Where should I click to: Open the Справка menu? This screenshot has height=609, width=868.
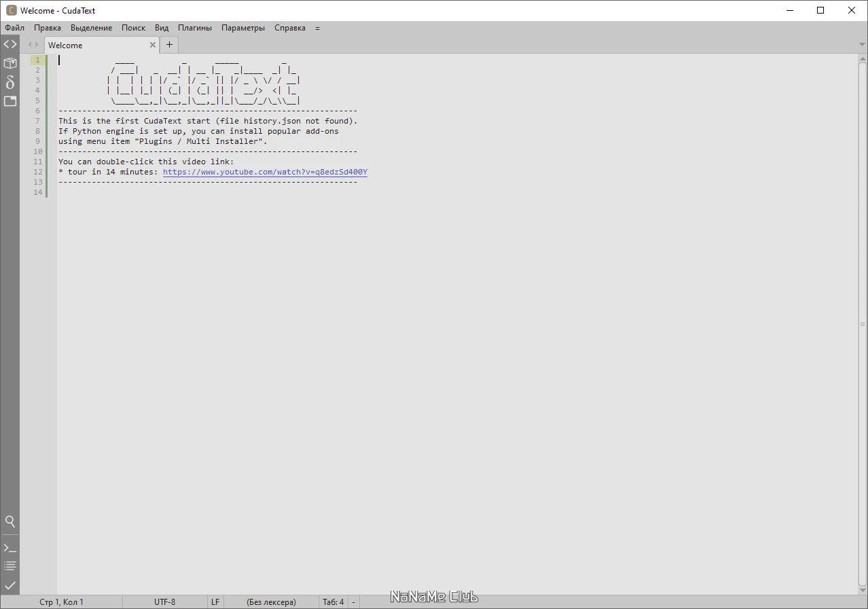[290, 28]
